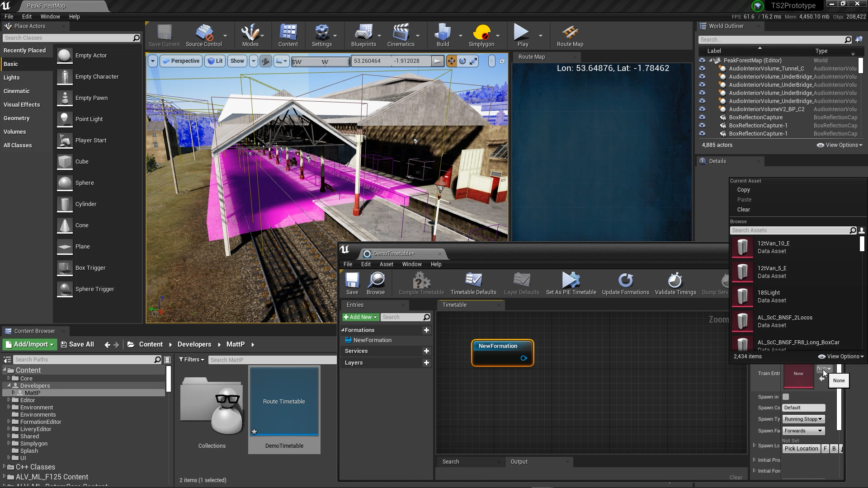Open the Perspective viewport dropdown
The height and width of the screenshot is (488, 868).
[181, 61]
